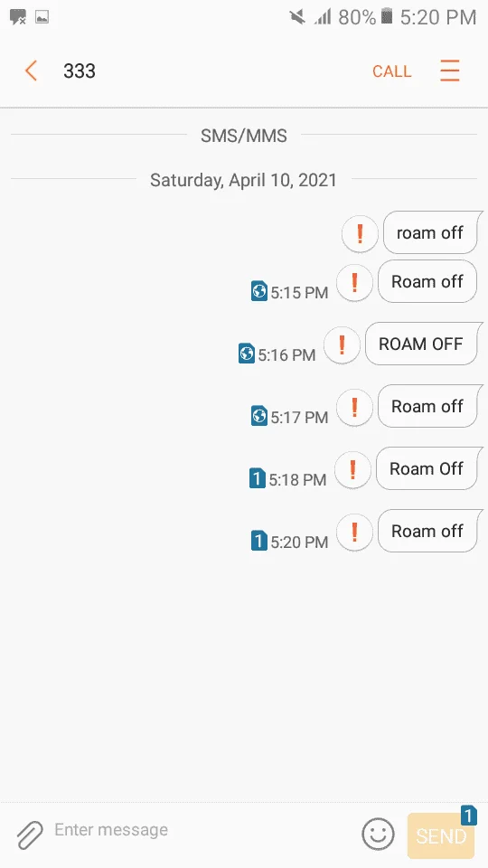Tap the back arrow next to 333
This screenshot has height=868, width=488.
[x=31, y=71]
